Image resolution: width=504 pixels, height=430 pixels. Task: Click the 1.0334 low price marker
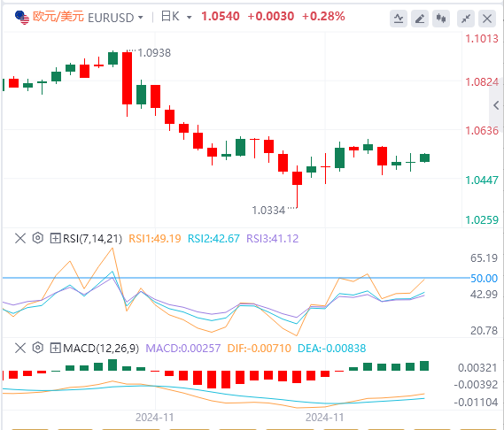pos(268,211)
